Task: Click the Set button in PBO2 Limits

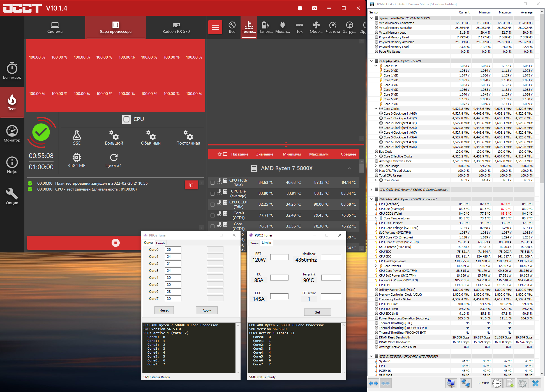Action: pos(317,312)
